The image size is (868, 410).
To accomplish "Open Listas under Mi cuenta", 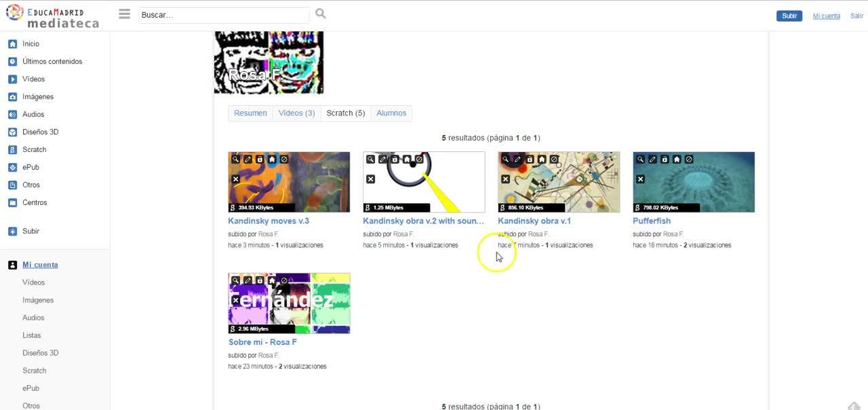I will coord(31,335).
